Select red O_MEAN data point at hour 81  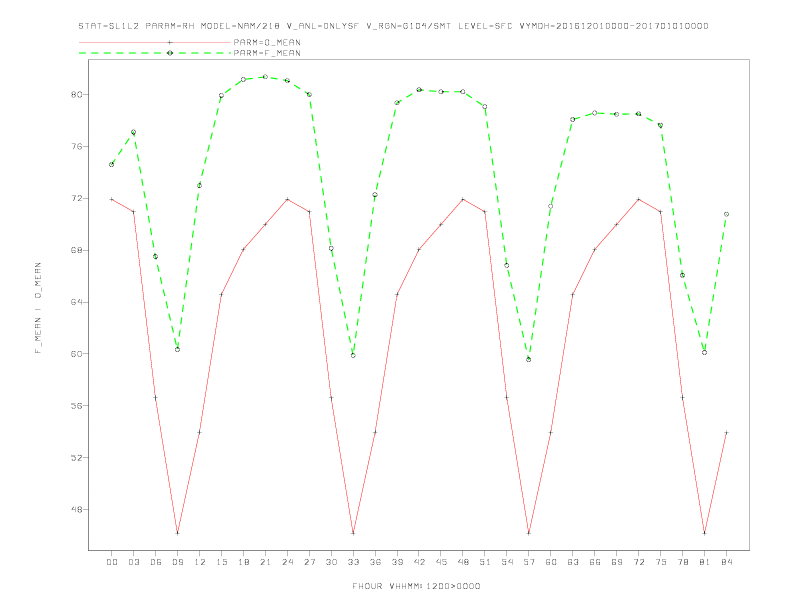pyautogui.click(x=705, y=533)
